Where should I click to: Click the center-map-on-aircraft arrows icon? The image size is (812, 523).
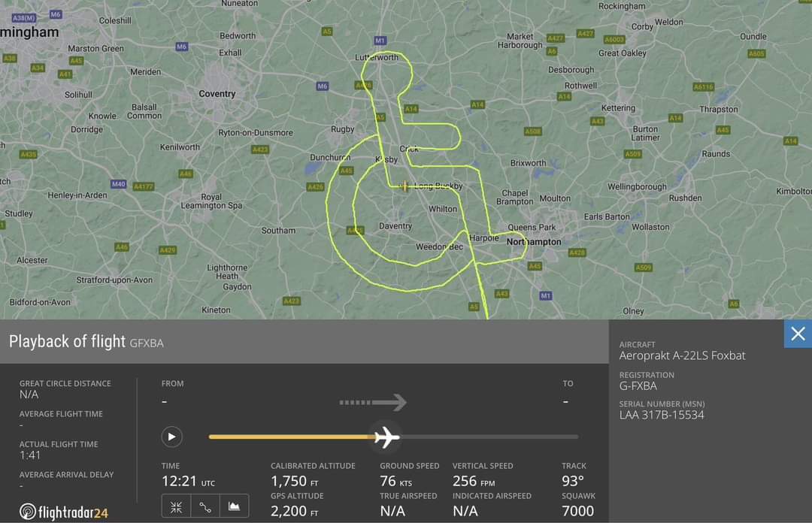click(x=176, y=506)
